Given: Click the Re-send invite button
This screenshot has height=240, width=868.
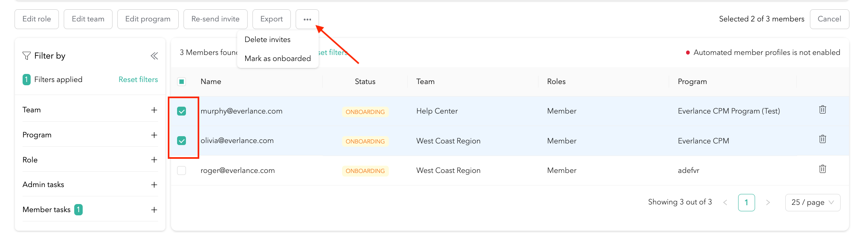Looking at the screenshot, I should pos(215,19).
